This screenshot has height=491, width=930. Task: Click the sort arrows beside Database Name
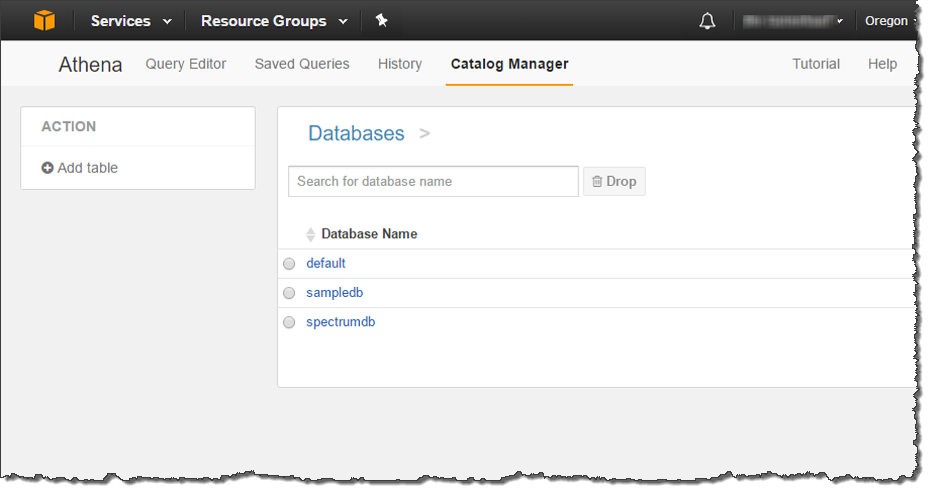310,234
